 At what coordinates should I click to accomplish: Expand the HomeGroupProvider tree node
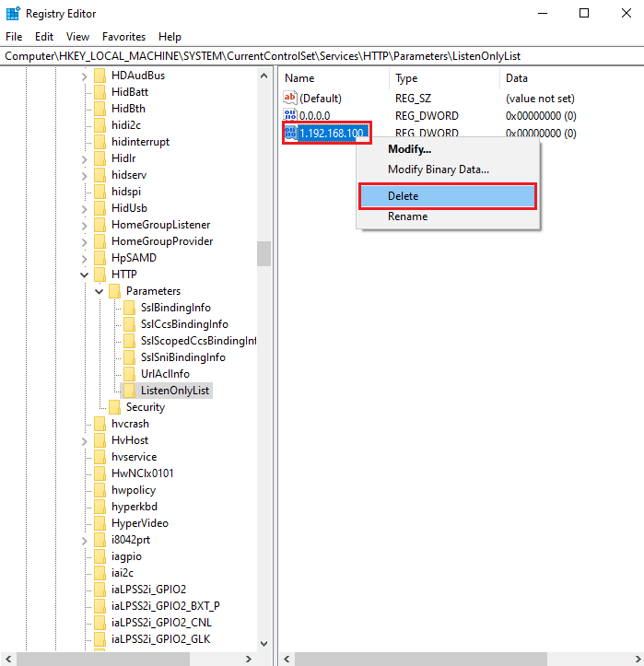pyautogui.click(x=84, y=242)
